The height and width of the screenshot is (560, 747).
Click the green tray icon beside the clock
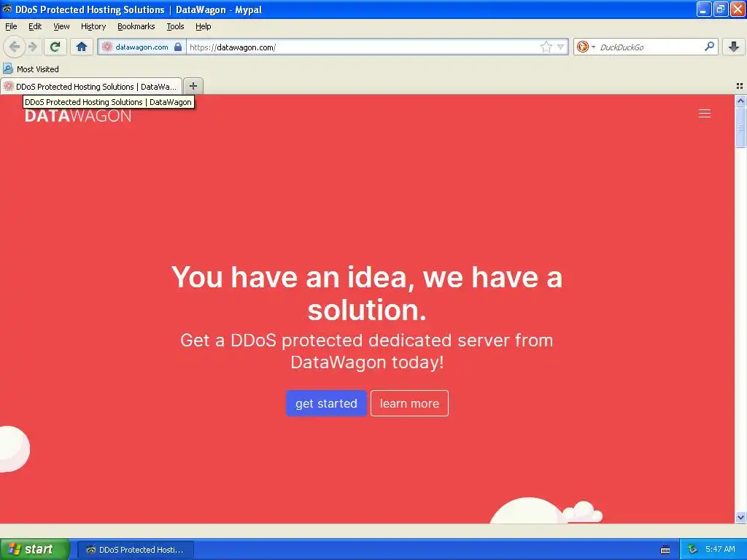click(x=692, y=550)
